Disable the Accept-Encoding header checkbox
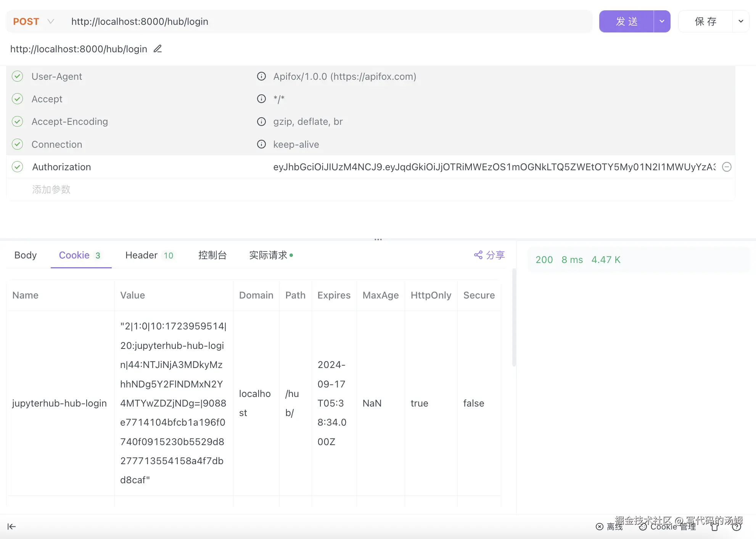 tap(17, 121)
